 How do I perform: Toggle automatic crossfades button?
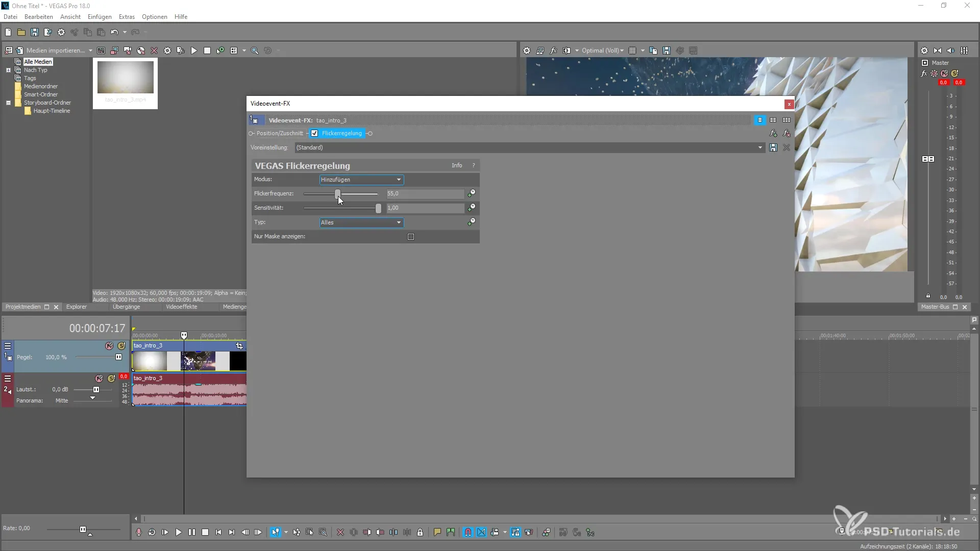(x=481, y=532)
